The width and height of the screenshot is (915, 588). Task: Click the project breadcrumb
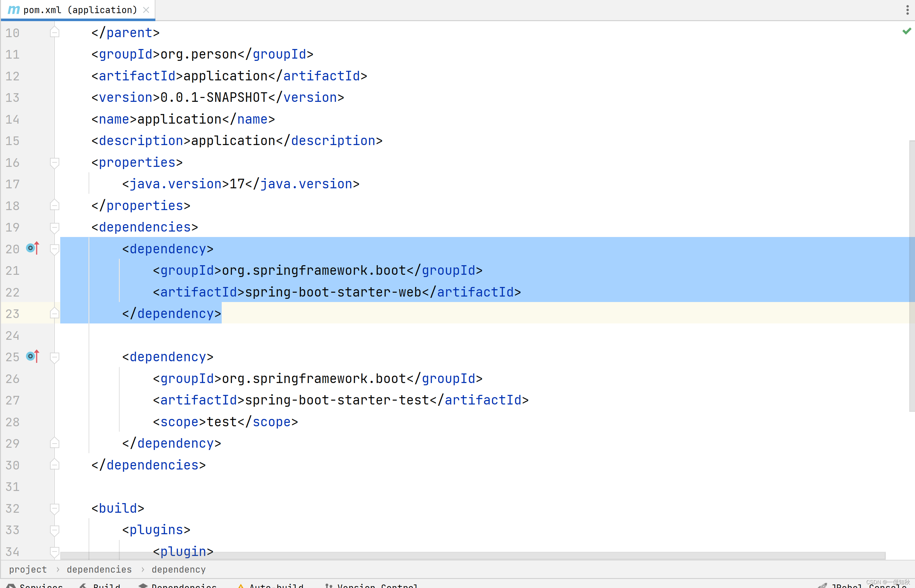[28, 569]
